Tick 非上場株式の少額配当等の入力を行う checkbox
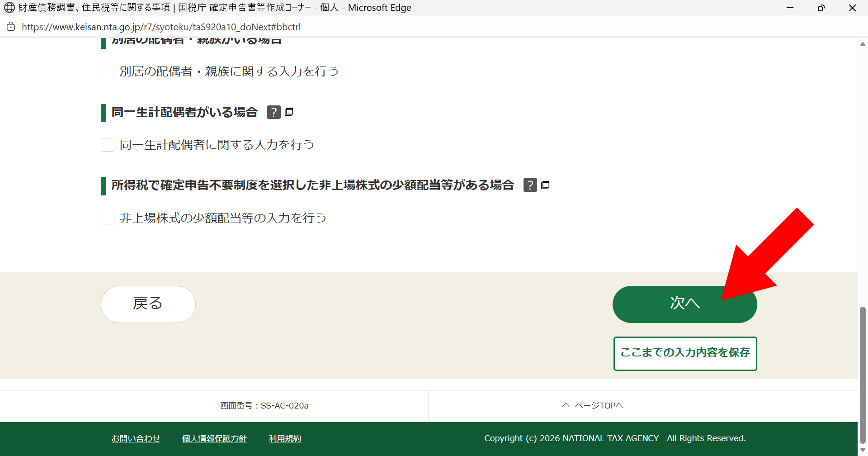 (108, 218)
